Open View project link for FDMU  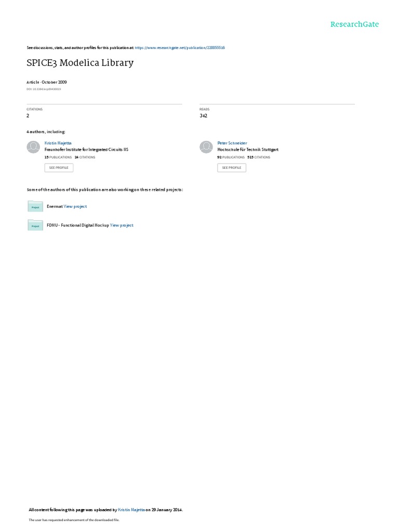tap(122, 225)
